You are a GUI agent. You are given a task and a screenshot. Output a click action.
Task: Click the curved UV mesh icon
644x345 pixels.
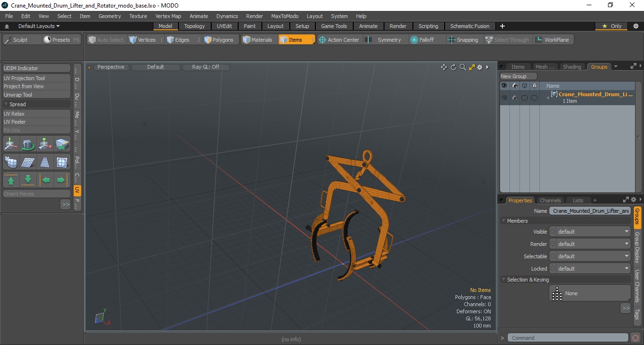pos(11,162)
